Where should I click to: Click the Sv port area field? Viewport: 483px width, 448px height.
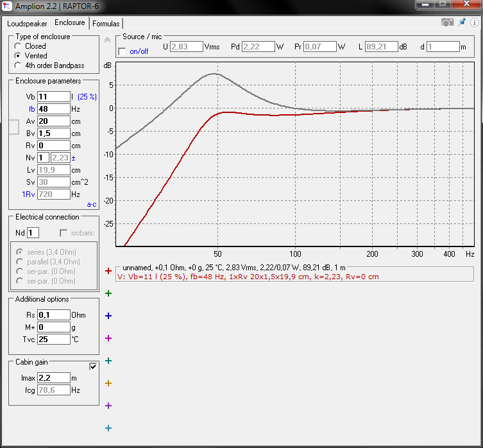point(54,182)
